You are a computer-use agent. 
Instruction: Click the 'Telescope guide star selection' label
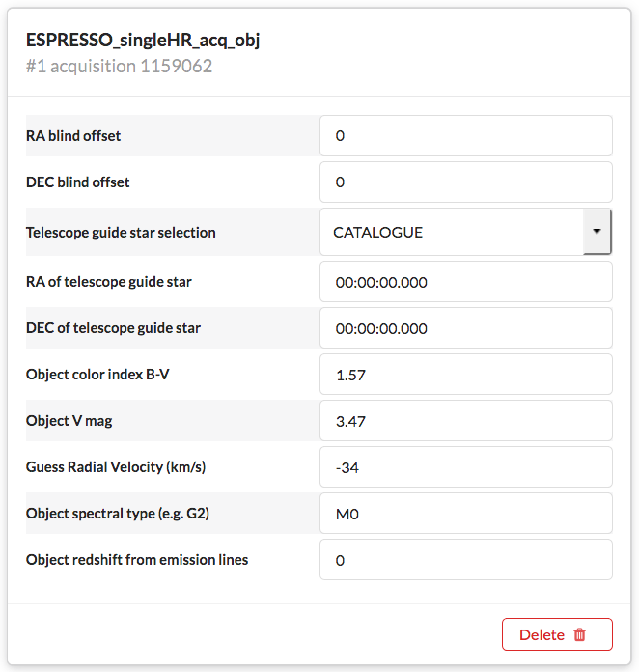coord(121,232)
